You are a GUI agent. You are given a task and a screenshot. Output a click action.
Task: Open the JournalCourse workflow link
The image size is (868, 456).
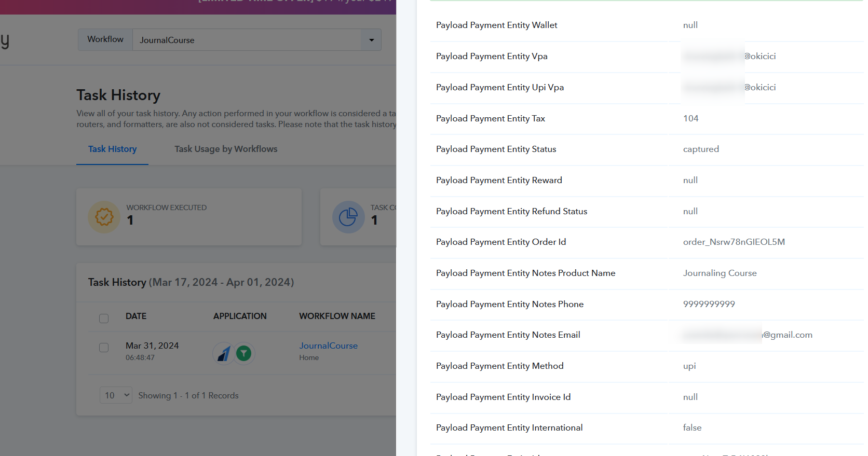point(328,346)
